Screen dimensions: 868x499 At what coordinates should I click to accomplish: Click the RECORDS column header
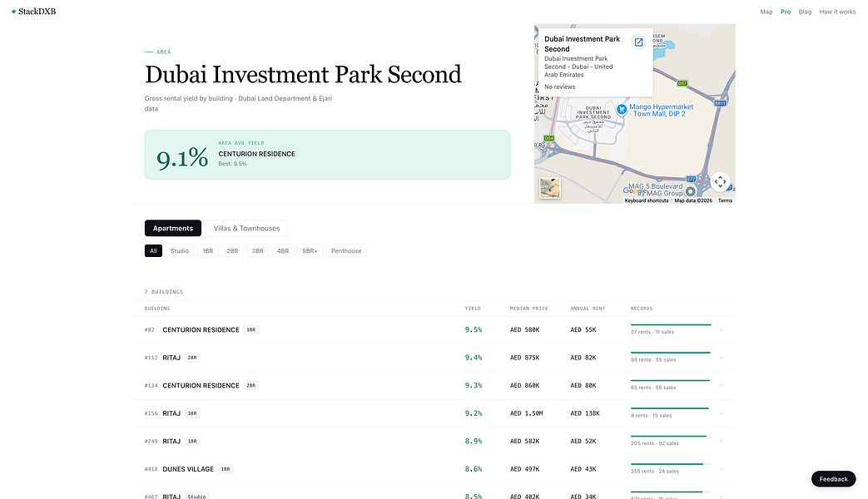[642, 309]
